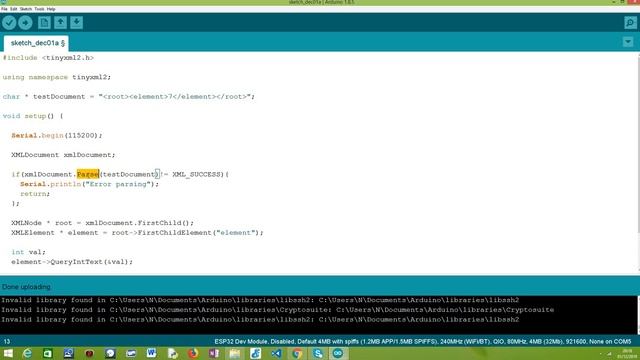Click 'element->QueryIntText(&val);' line
This screenshot has width=640, height=360.
click(x=72, y=262)
